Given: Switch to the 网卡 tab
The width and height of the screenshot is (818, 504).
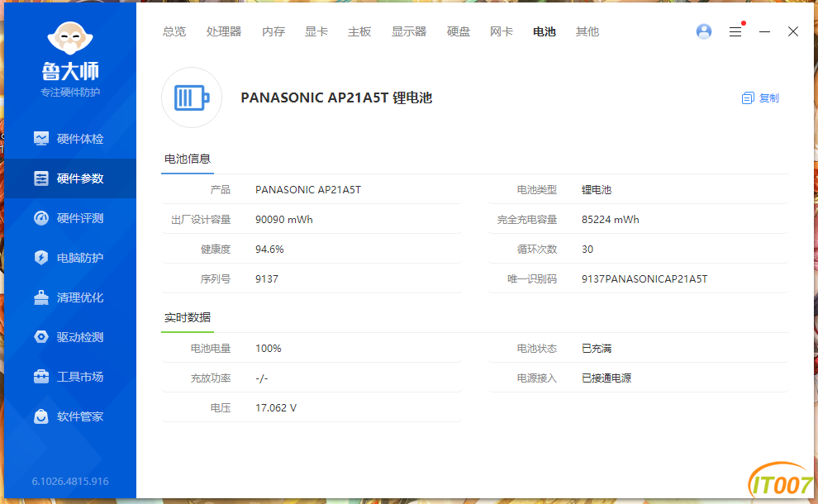Looking at the screenshot, I should [502, 32].
